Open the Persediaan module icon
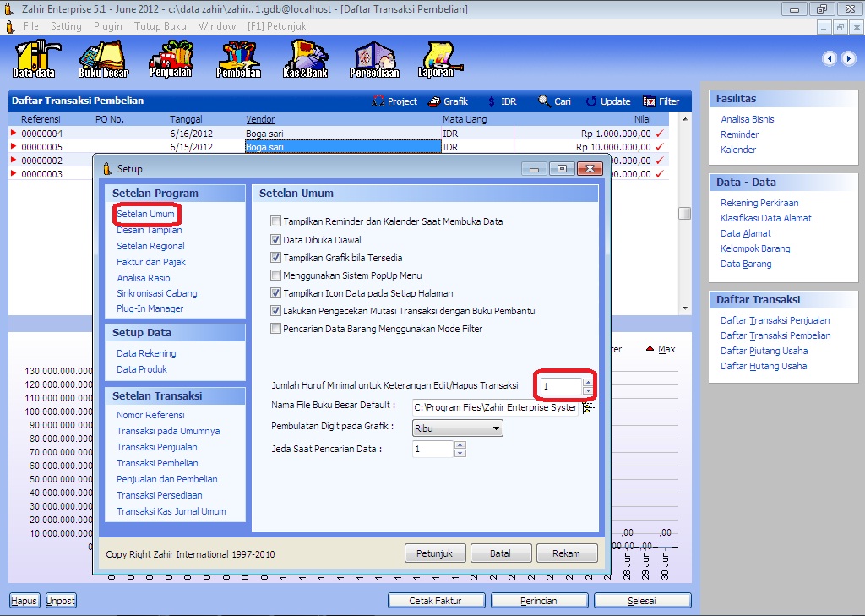This screenshot has width=865, height=616. [x=374, y=59]
